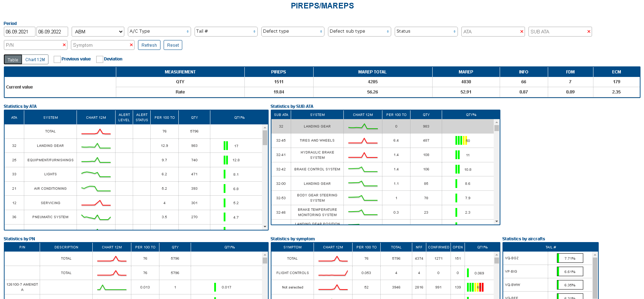The image size is (644, 299).
Task: Select the 32-00 LANDING GEAR sub ATA row
Action: click(x=382, y=184)
